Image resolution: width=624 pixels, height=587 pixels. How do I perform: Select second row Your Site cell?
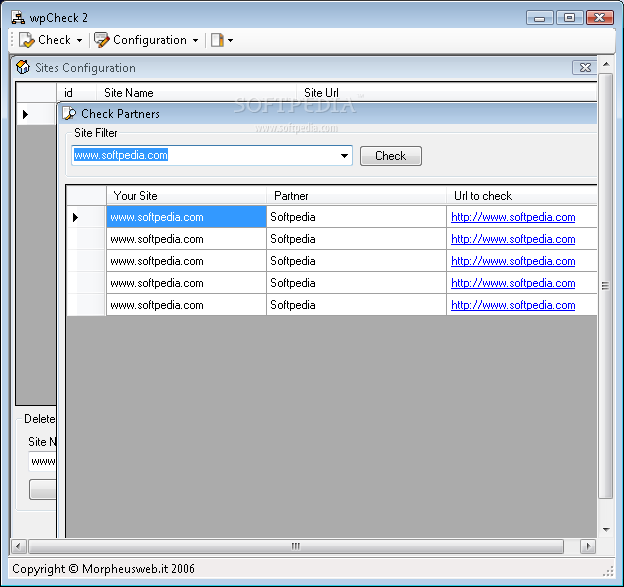click(186, 239)
